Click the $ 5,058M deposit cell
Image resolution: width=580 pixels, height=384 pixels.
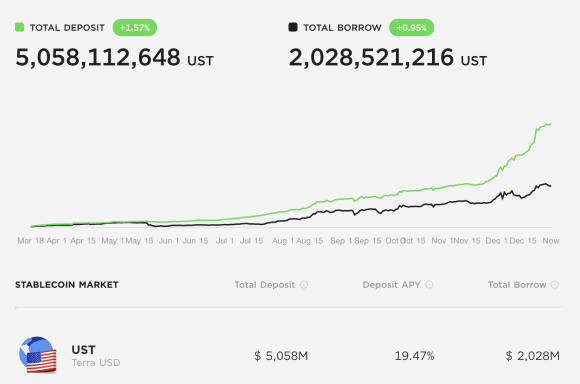pyautogui.click(x=281, y=356)
